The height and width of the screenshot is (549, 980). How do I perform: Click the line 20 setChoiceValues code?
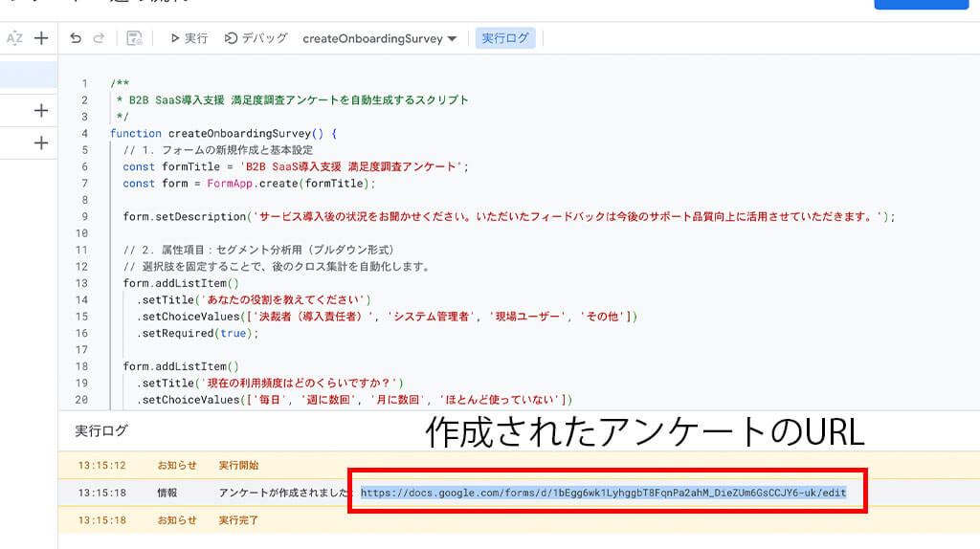pyautogui.click(x=354, y=400)
